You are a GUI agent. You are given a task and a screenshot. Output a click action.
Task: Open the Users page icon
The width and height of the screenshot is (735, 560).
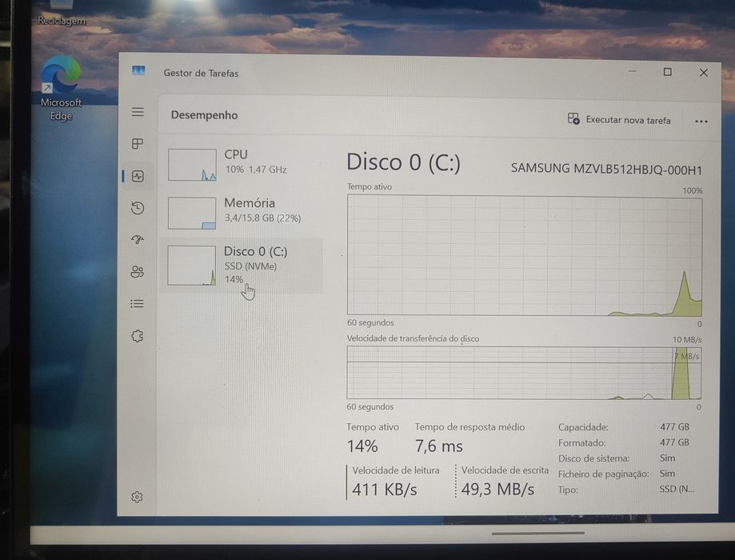[x=138, y=271]
